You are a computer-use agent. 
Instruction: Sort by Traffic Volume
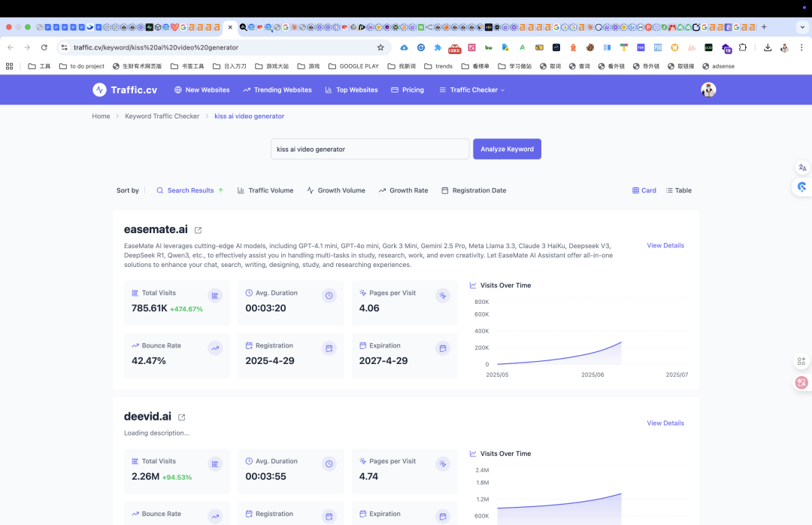265,190
